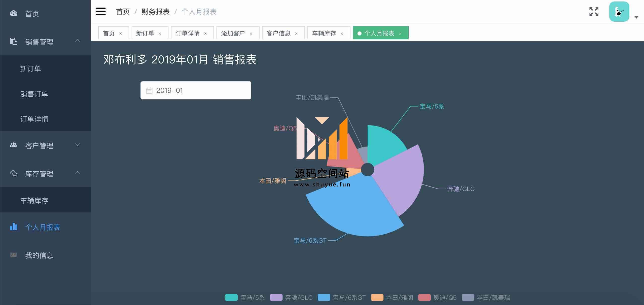Click the clipboard icon beside 销售管理
644x305 pixels.
[x=14, y=41]
